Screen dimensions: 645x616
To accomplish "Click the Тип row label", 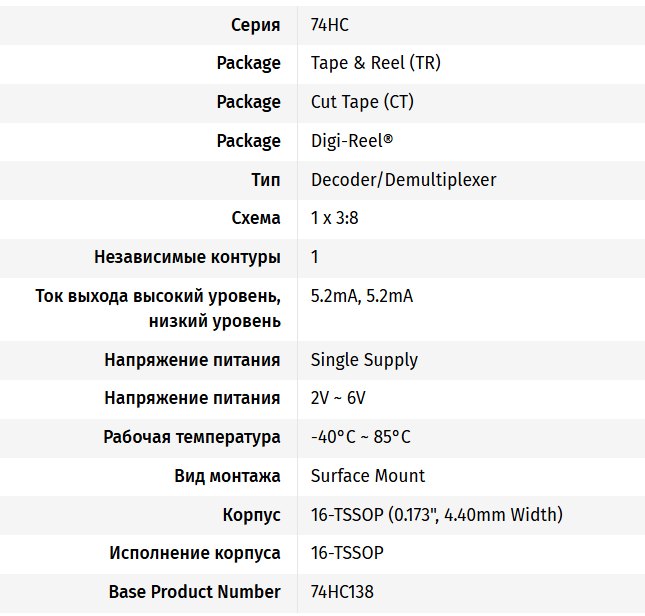I will pyautogui.click(x=265, y=180).
